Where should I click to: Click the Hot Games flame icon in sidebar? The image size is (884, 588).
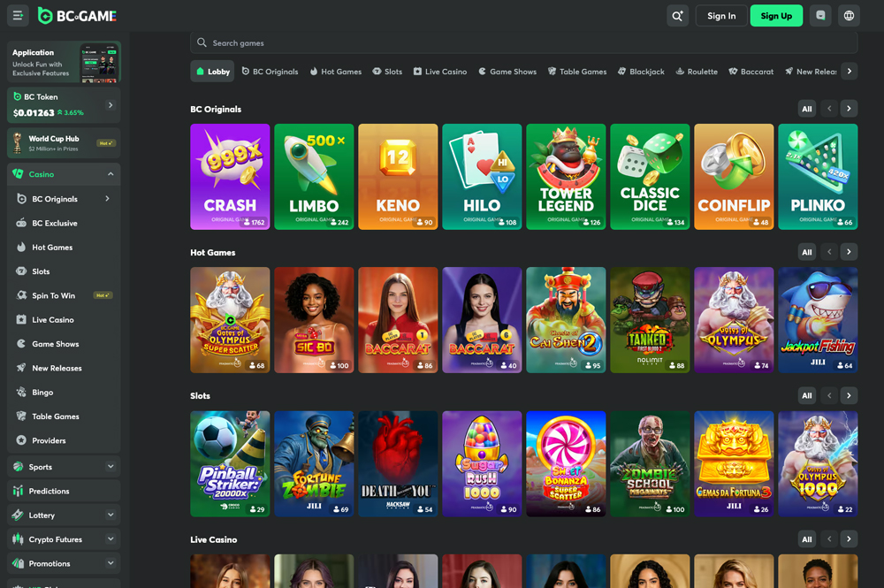pos(21,248)
